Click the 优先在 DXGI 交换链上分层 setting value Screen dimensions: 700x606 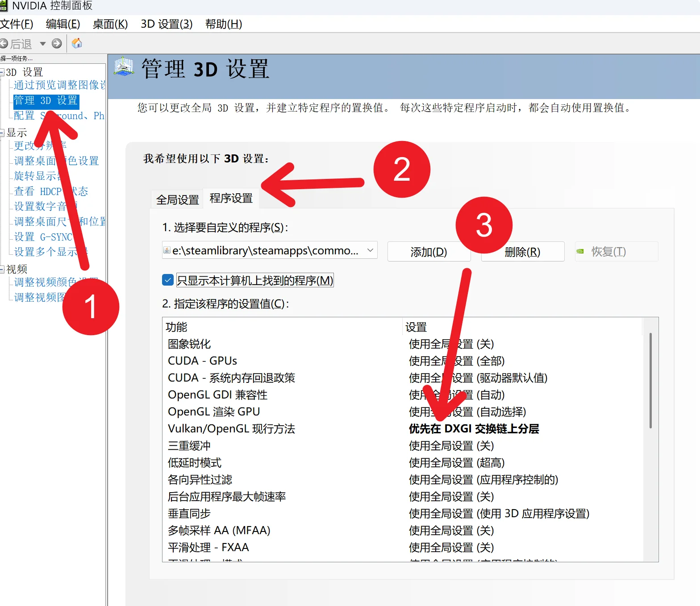(x=474, y=429)
